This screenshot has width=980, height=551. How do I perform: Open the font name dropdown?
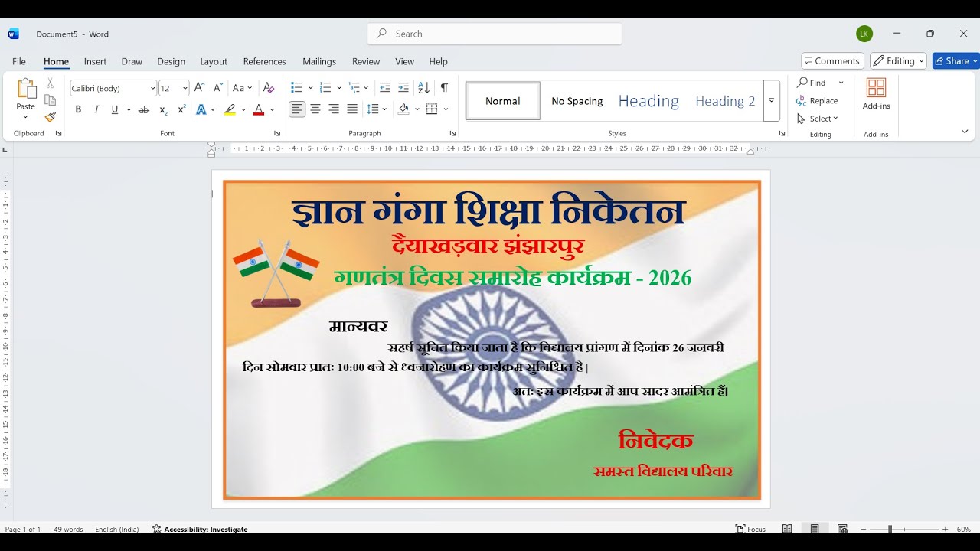pyautogui.click(x=152, y=88)
